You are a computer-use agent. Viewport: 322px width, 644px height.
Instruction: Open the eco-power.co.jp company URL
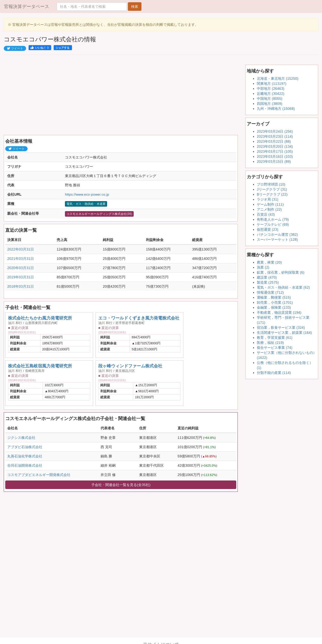(x=87, y=194)
